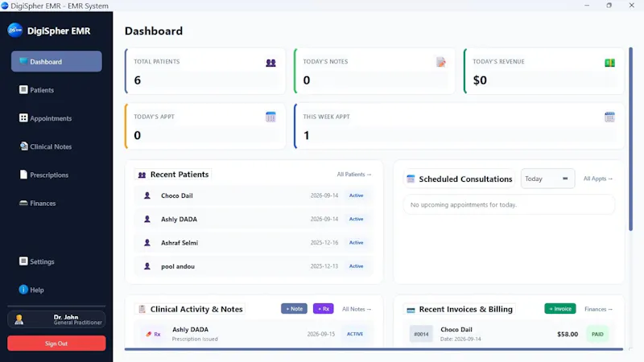
Task: Click the Recent Invoices card icon
Action: (x=411, y=310)
